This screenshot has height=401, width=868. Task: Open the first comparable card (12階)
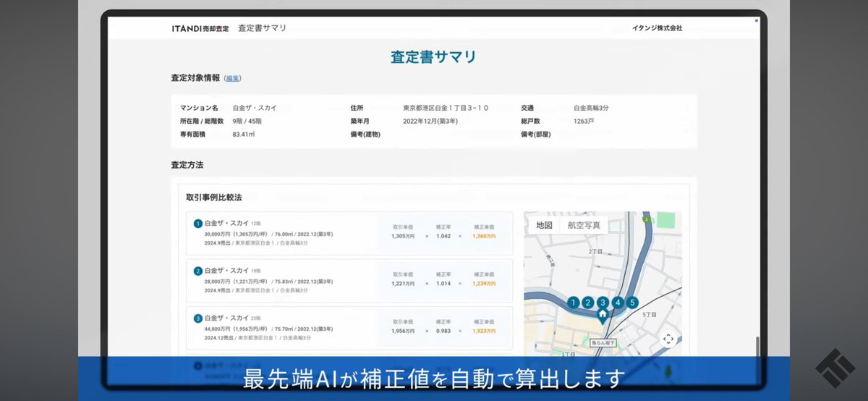click(349, 233)
